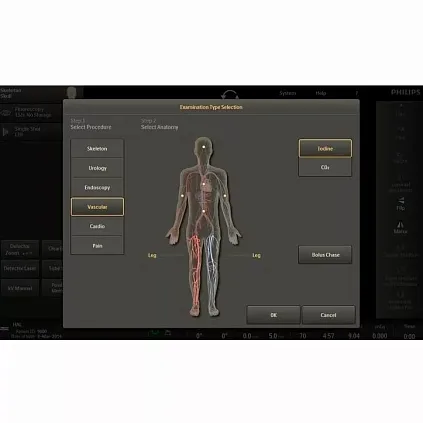Select the arm dot on the figure's right-screen side
423x423 pixels.
point(225,196)
